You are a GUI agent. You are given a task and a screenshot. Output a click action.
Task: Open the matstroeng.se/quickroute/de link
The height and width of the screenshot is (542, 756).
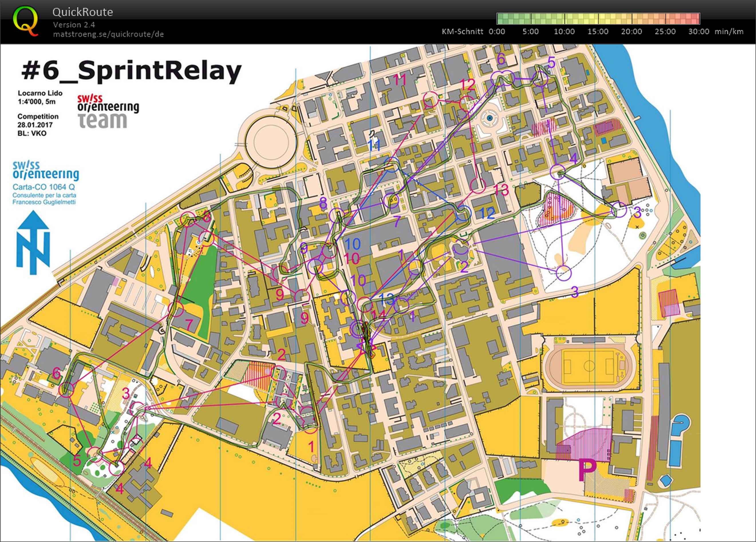tap(108, 34)
